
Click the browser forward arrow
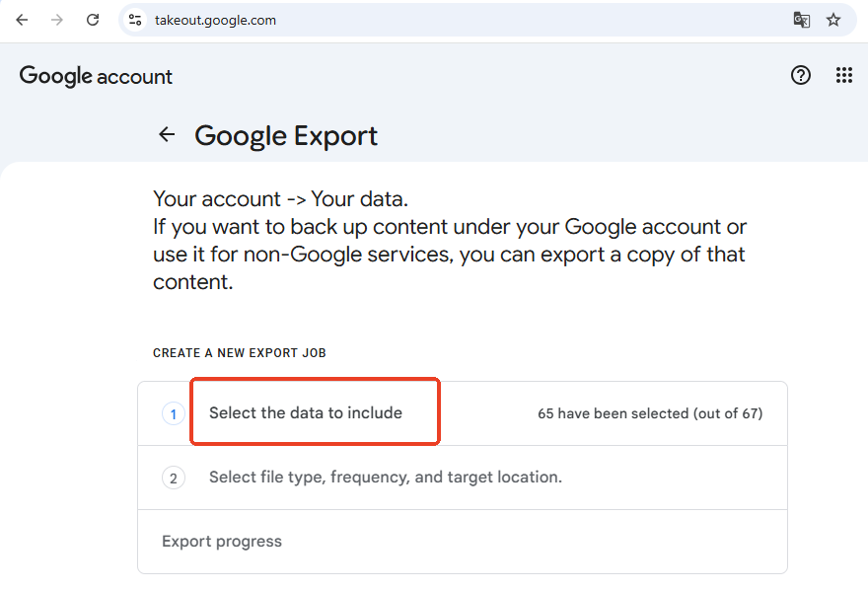coord(57,19)
